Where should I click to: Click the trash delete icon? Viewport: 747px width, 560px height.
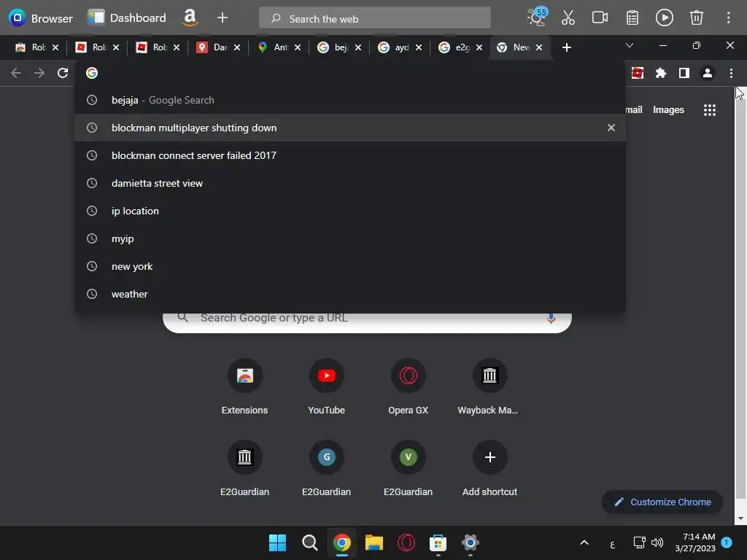tap(697, 18)
